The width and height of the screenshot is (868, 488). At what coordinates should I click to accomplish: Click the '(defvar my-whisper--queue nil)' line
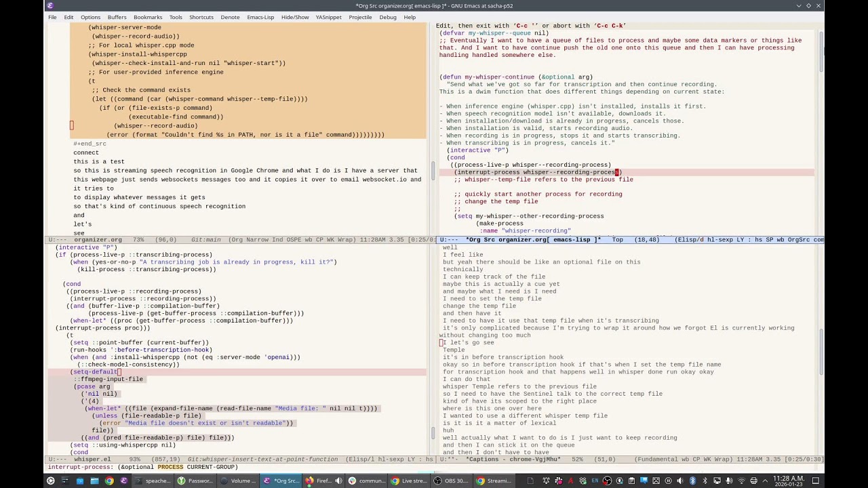tap(494, 33)
